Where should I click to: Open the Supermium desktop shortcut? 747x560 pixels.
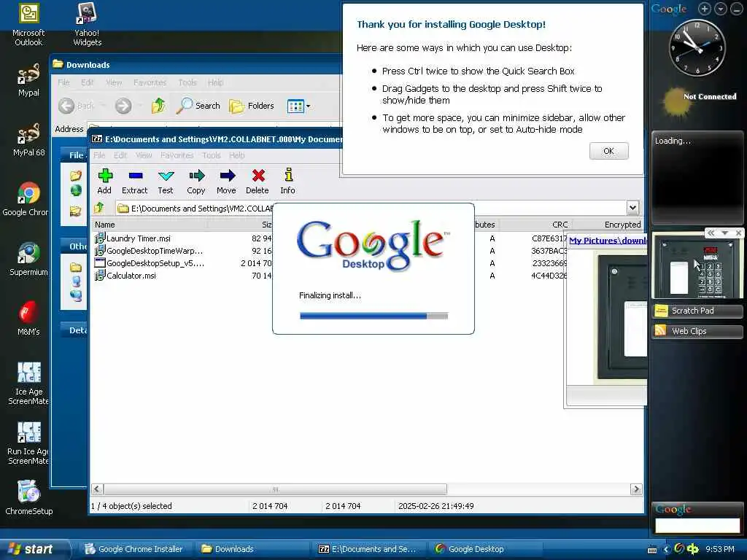28,259
